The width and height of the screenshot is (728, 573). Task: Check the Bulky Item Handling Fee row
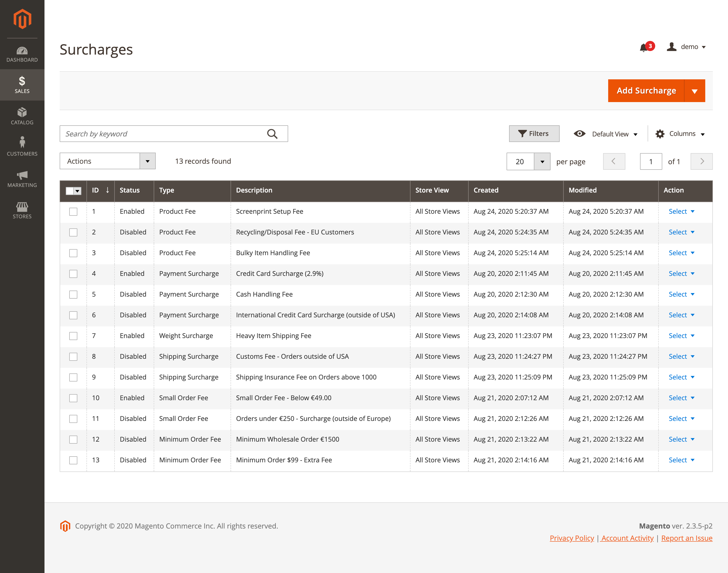coord(73,253)
